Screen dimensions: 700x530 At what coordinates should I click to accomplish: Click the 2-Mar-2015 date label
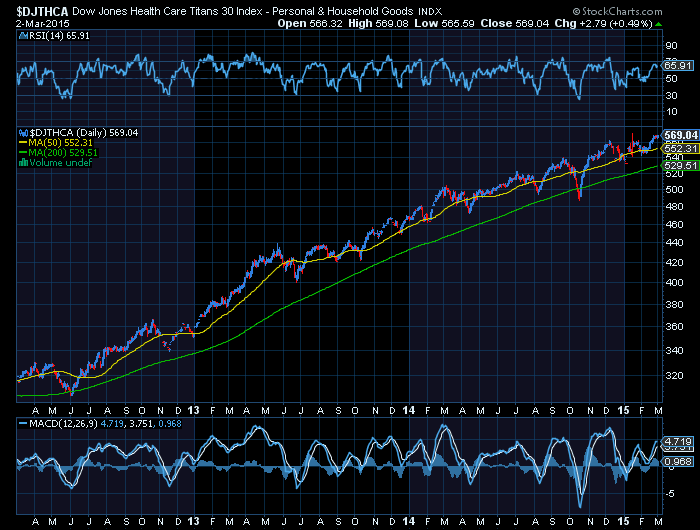tap(42, 23)
